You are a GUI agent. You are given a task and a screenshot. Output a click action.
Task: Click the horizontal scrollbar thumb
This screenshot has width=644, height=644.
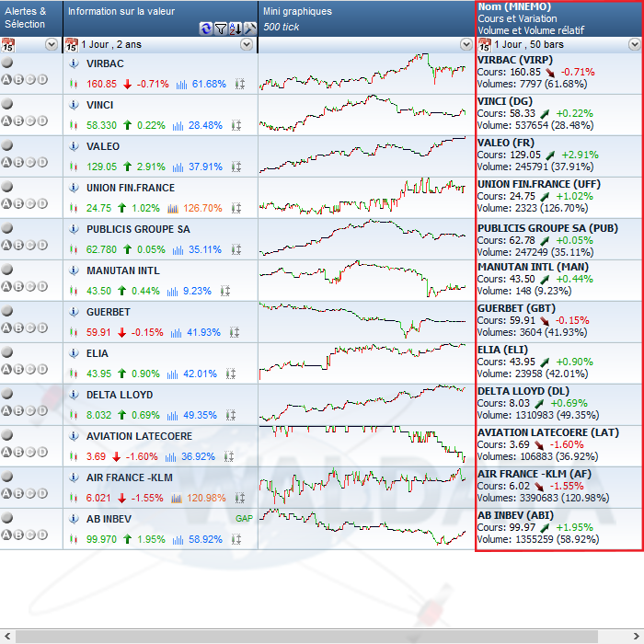coord(306,637)
